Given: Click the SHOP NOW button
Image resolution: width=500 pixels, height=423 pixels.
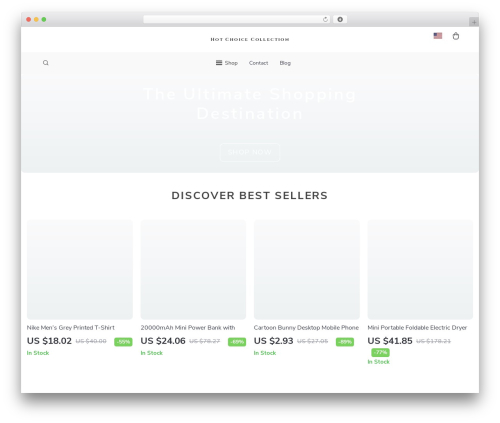Looking at the screenshot, I should [250, 152].
